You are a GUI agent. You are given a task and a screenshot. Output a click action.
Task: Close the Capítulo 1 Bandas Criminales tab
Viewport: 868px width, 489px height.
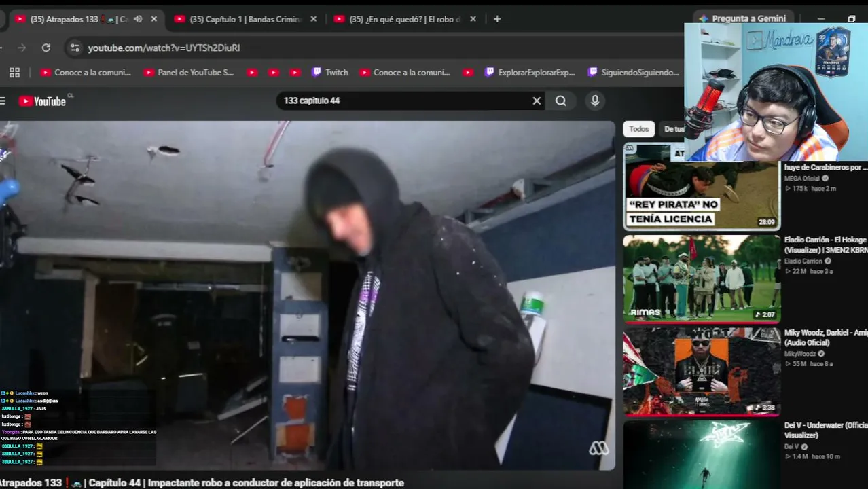point(313,19)
